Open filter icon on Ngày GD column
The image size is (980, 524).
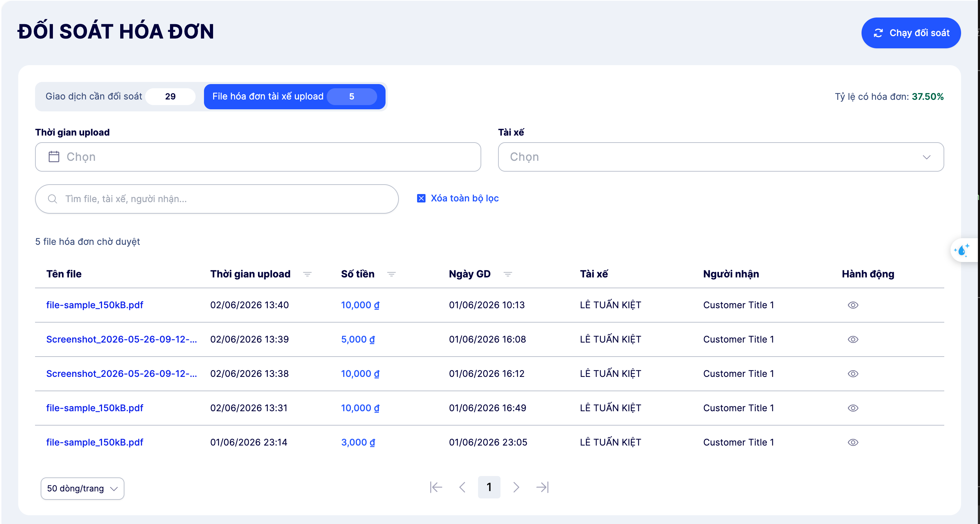click(508, 274)
